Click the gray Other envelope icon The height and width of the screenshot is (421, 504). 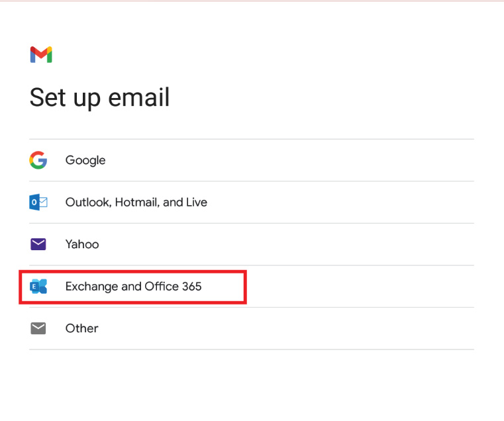click(38, 328)
